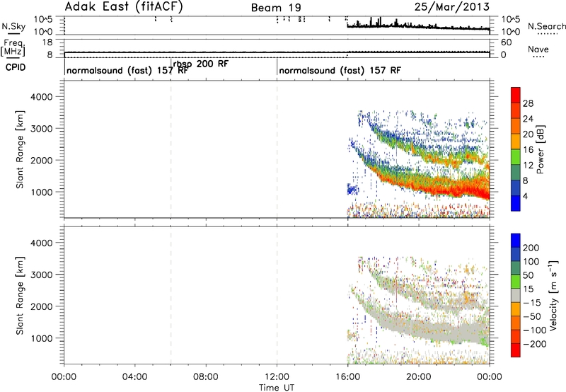Click the noise spike on N.Sky trace near 18:00

(x=379, y=22)
